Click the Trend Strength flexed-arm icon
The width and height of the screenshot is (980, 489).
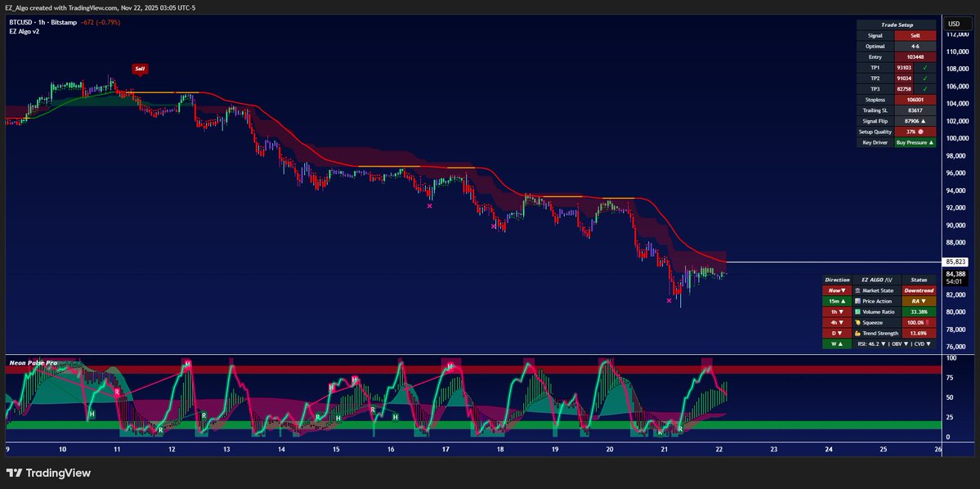(857, 333)
